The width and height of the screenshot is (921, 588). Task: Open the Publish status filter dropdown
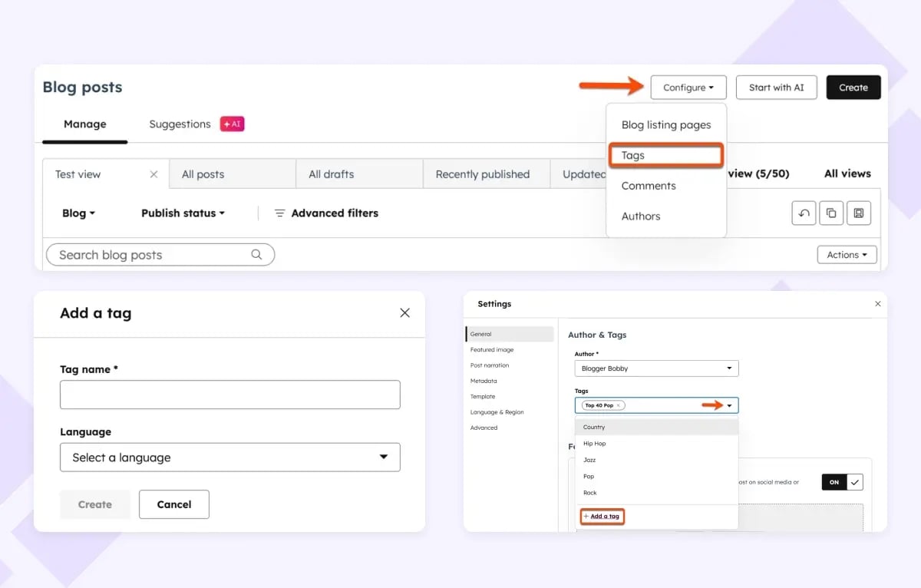[x=182, y=213]
